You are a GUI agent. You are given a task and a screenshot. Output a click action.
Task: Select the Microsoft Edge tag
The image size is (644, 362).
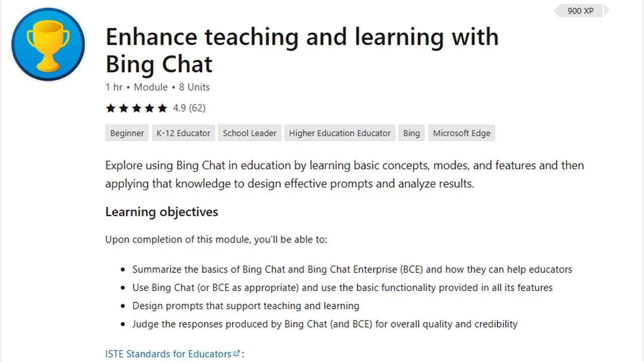462,133
